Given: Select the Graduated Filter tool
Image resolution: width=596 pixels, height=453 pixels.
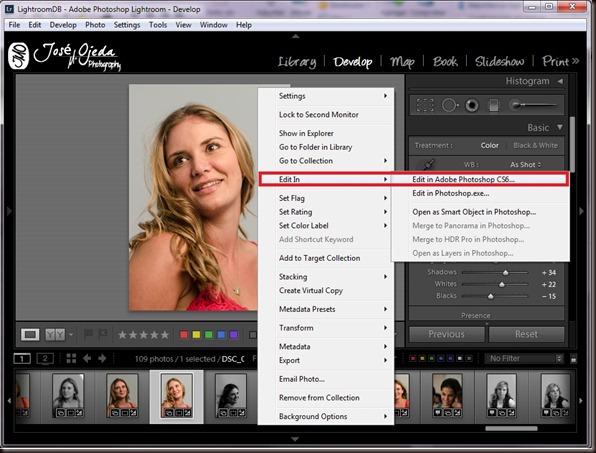Looking at the screenshot, I should tap(494, 105).
